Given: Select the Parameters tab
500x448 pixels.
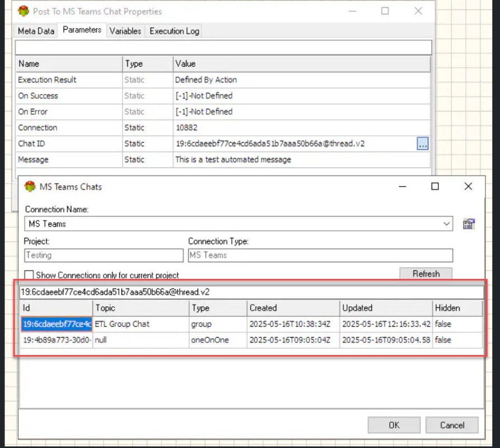Looking at the screenshot, I should pyautogui.click(x=82, y=30).
